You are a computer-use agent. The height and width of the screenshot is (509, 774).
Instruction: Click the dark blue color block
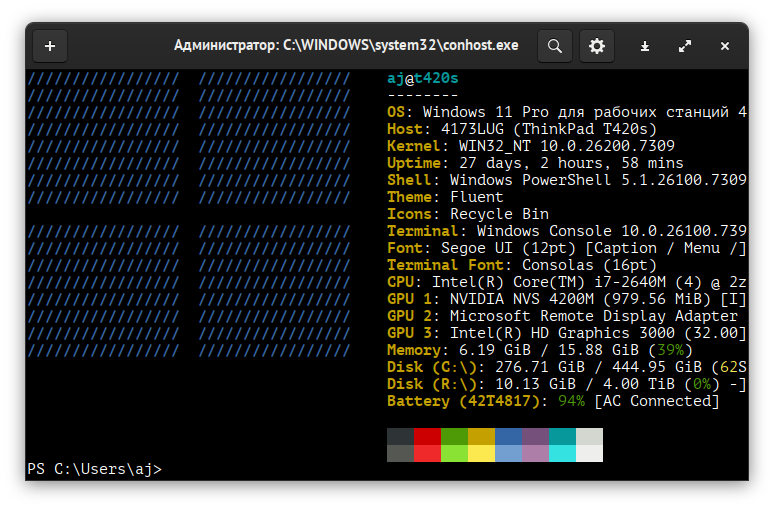[508, 436]
